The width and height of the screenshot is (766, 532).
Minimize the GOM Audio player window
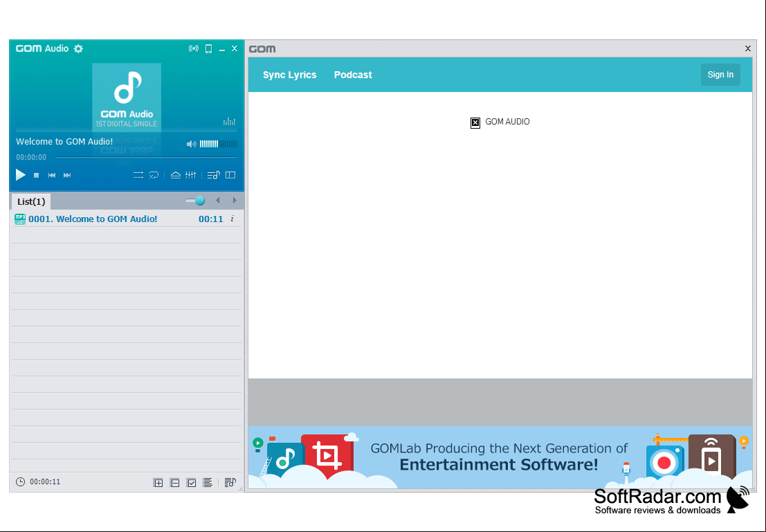point(222,49)
